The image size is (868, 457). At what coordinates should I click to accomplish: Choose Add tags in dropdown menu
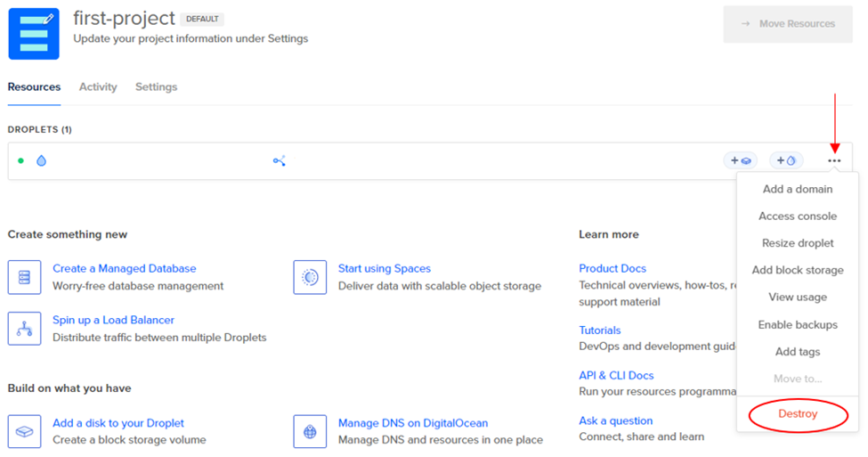pos(798,352)
